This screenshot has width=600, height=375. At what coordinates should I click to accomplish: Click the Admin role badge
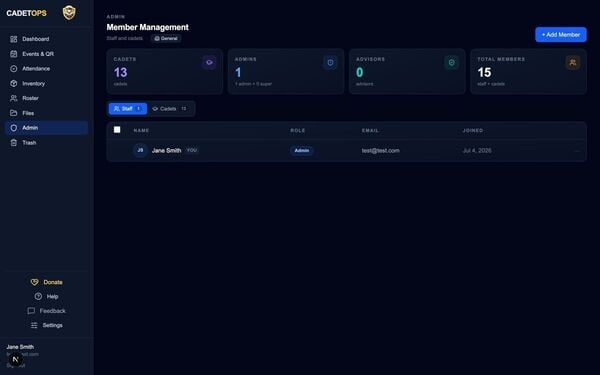(x=302, y=150)
